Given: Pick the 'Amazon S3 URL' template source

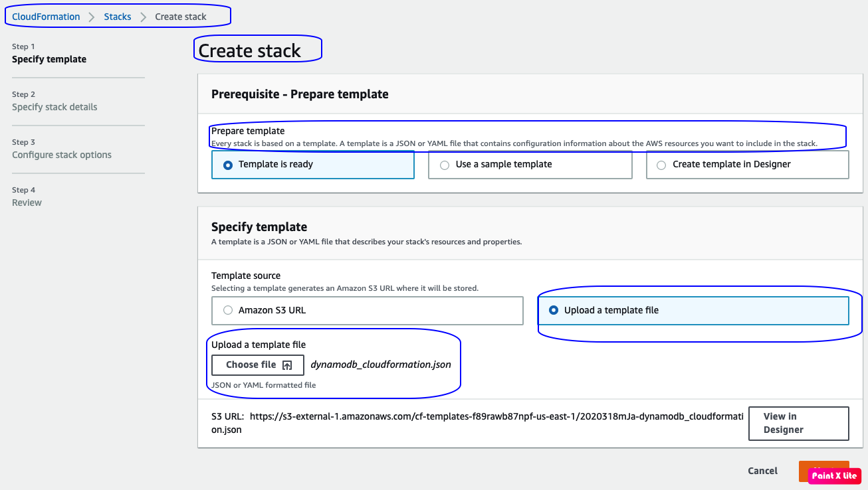Looking at the screenshot, I should pos(228,310).
